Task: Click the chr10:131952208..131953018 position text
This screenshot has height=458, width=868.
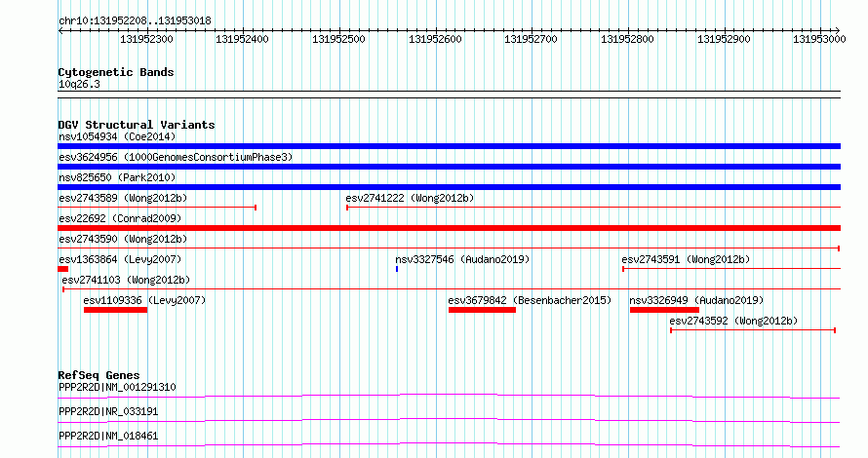Action: point(135,21)
